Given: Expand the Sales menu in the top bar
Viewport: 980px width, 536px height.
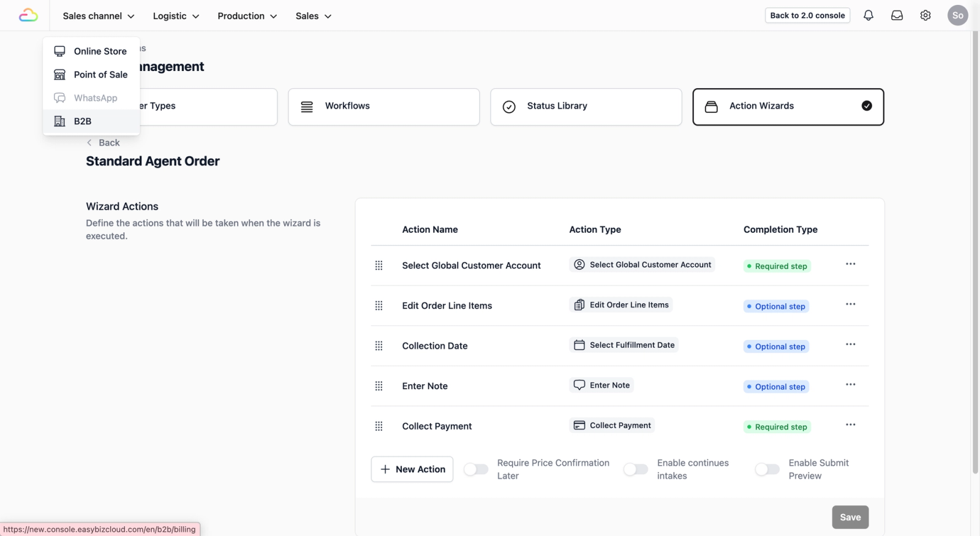Looking at the screenshot, I should tap(313, 16).
